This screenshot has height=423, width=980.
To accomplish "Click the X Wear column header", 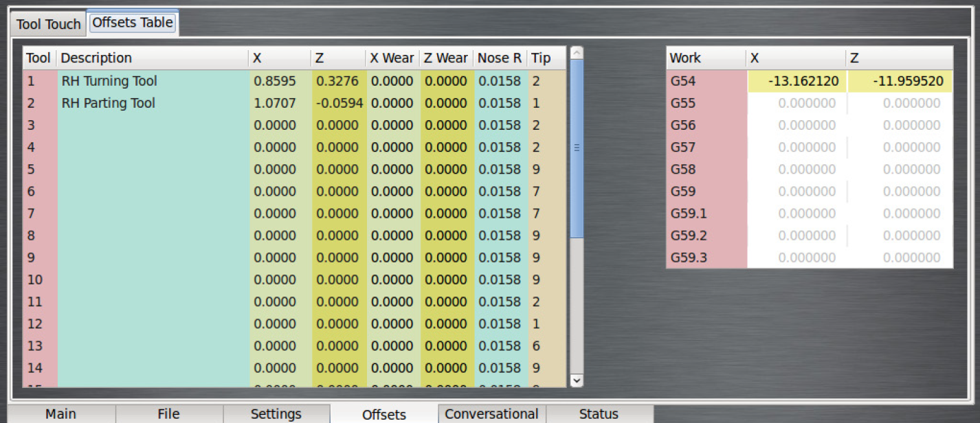I will (x=392, y=58).
